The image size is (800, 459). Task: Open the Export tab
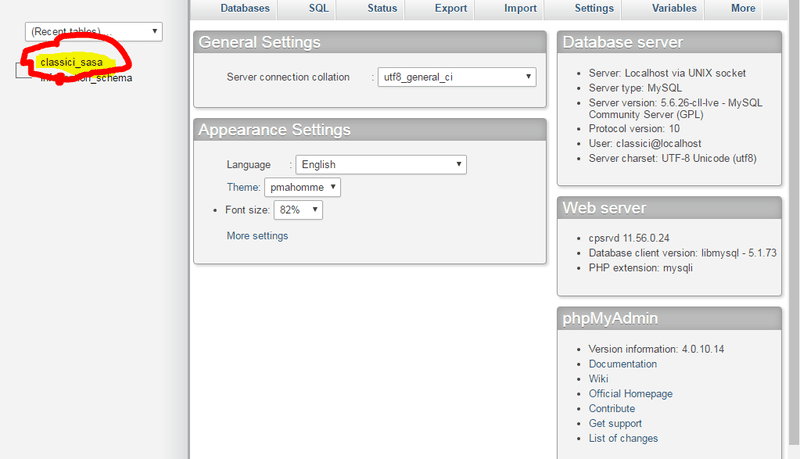(451, 8)
